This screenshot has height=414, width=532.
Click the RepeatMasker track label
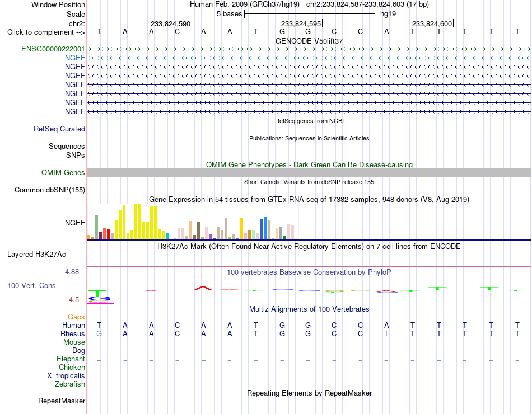tap(62, 401)
